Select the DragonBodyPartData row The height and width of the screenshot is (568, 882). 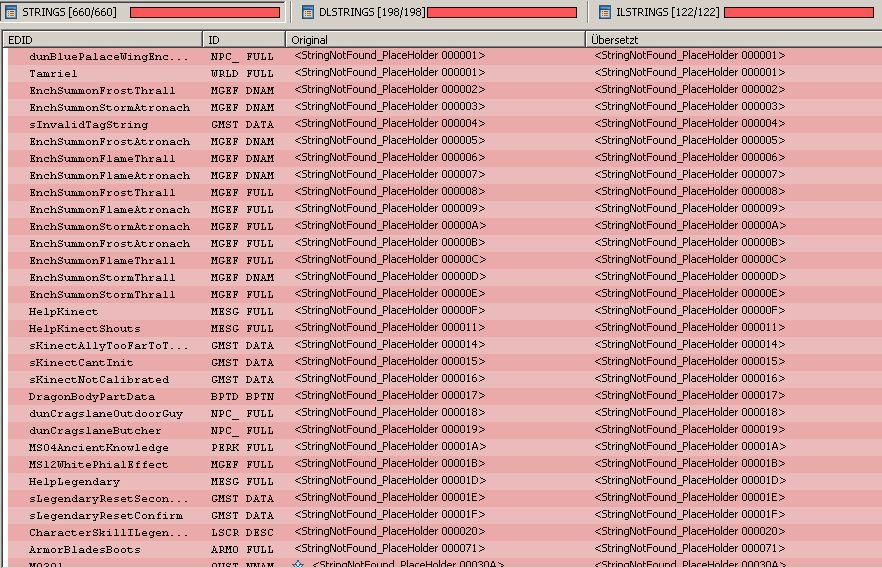point(444,396)
